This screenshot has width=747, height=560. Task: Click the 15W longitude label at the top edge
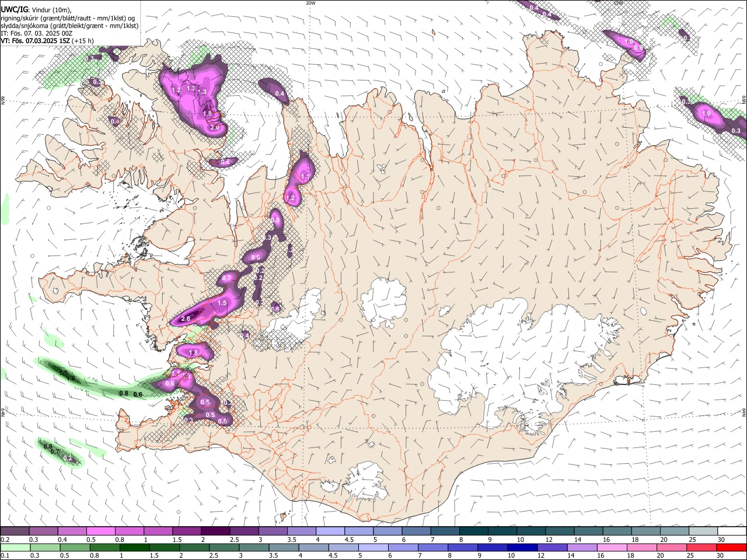point(618,3)
